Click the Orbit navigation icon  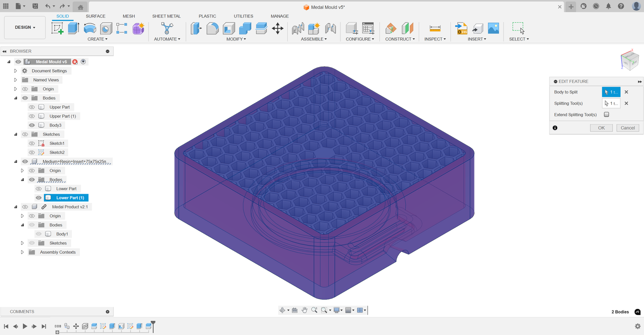283,310
